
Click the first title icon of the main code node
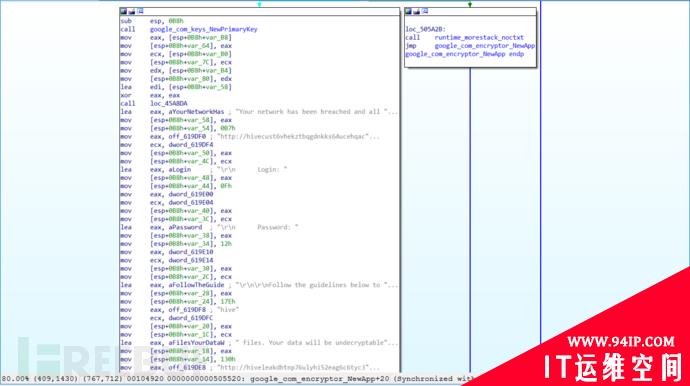coord(123,11)
